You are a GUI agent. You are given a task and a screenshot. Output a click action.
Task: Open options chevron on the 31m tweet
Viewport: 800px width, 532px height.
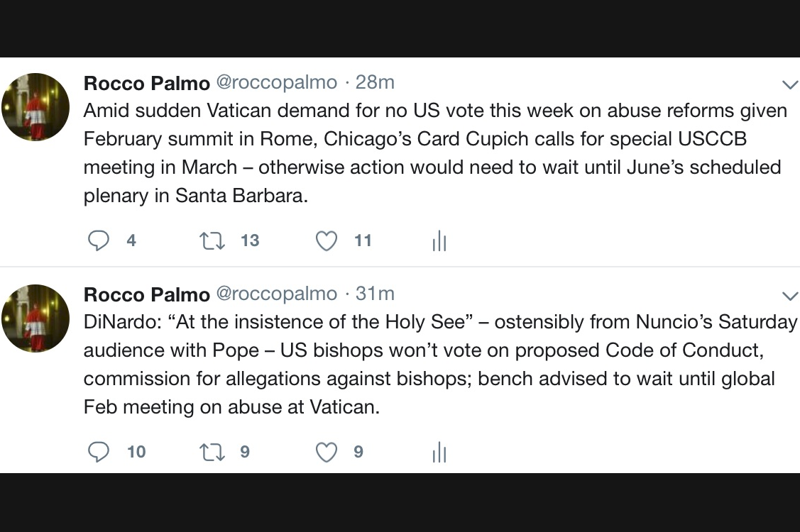coord(789,296)
